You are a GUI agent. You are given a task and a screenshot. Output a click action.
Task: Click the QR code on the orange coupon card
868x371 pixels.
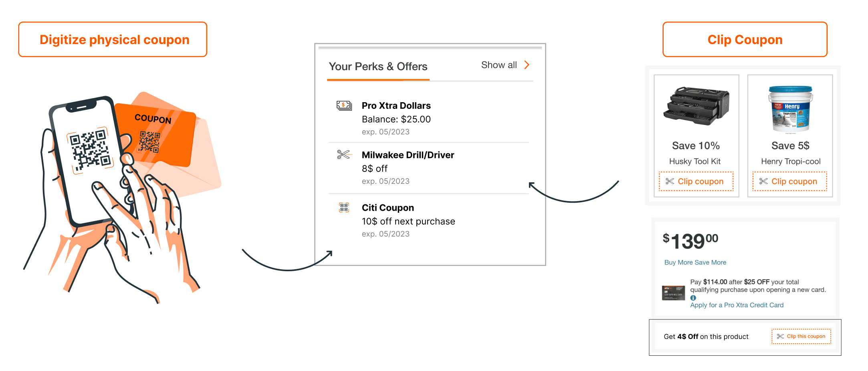coord(149,142)
